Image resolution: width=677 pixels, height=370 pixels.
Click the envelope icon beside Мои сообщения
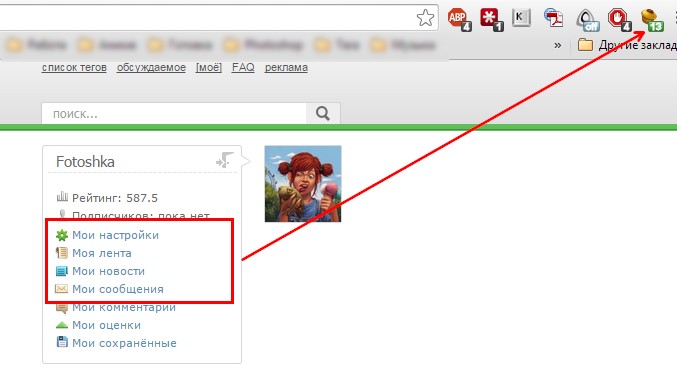pos(62,288)
